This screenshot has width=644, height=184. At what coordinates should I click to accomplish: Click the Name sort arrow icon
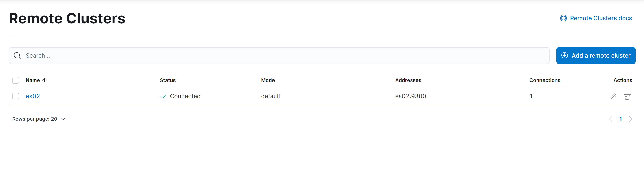[45, 80]
